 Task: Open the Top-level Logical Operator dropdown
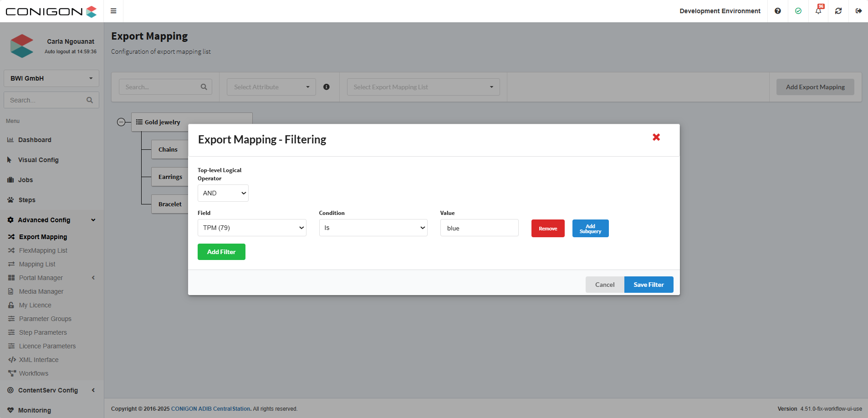pos(223,193)
